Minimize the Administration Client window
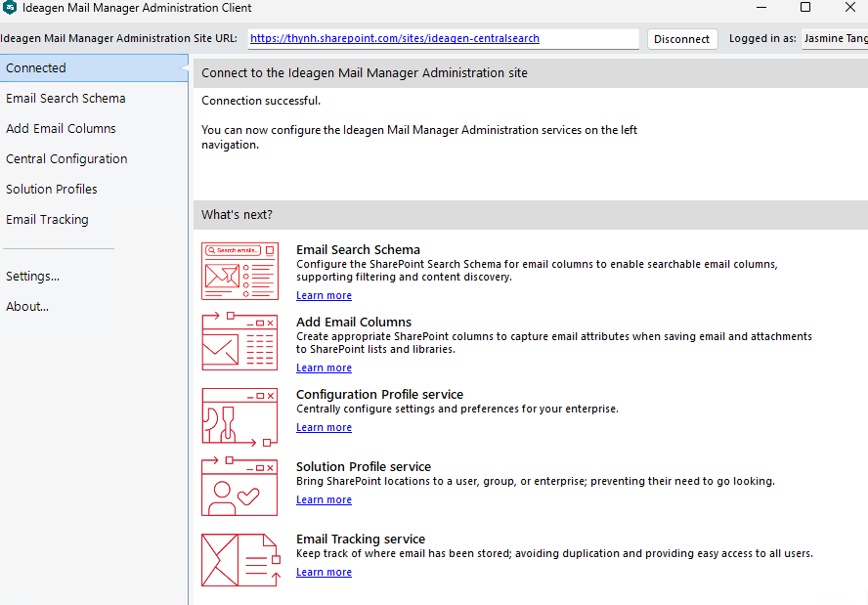This screenshot has height=605, width=868. tap(761, 8)
